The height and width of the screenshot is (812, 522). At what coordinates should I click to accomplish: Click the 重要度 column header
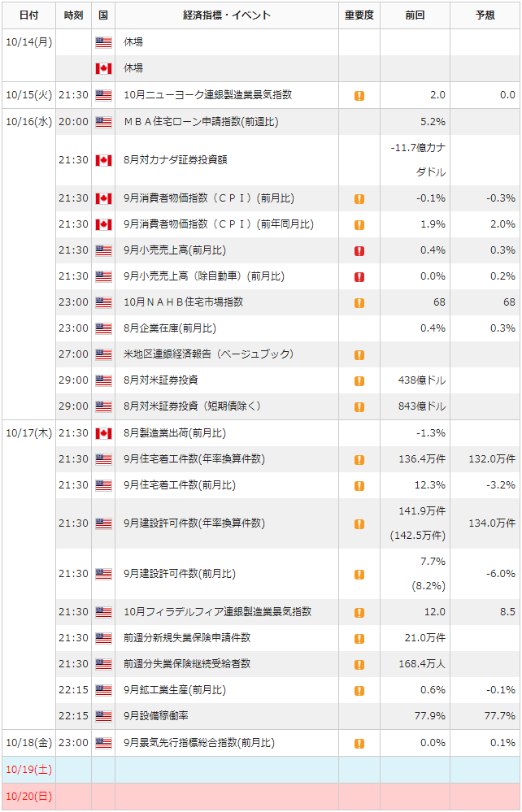pyautogui.click(x=359, y=15)
